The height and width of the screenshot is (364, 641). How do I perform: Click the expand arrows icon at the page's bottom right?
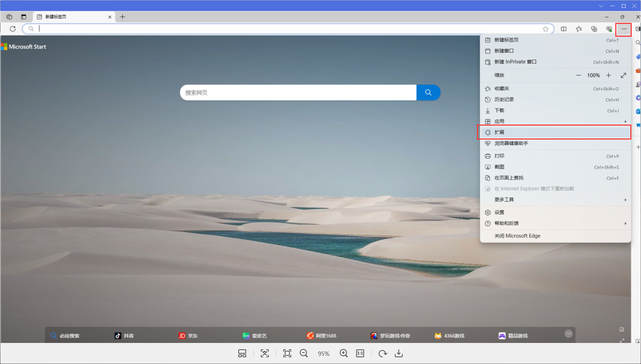622,340
